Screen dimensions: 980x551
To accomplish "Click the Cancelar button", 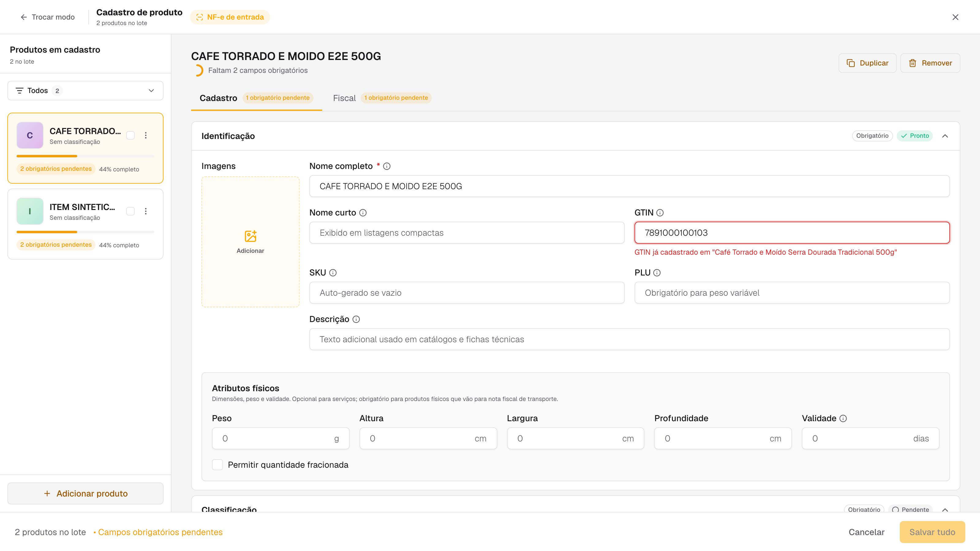I will pos(866,532).
